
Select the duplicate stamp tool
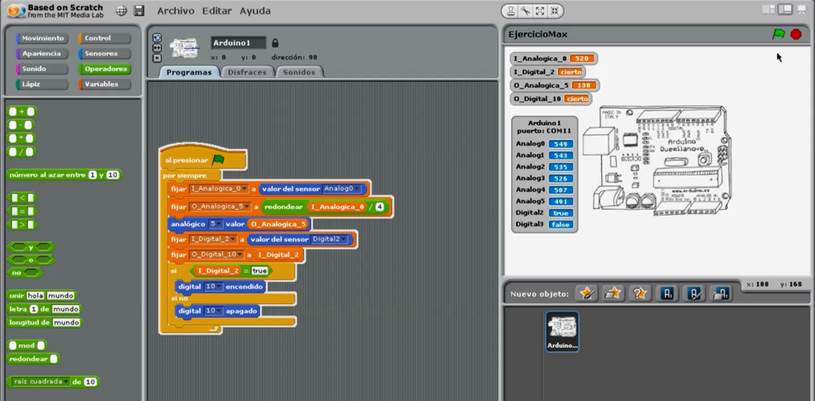(511, 11)
